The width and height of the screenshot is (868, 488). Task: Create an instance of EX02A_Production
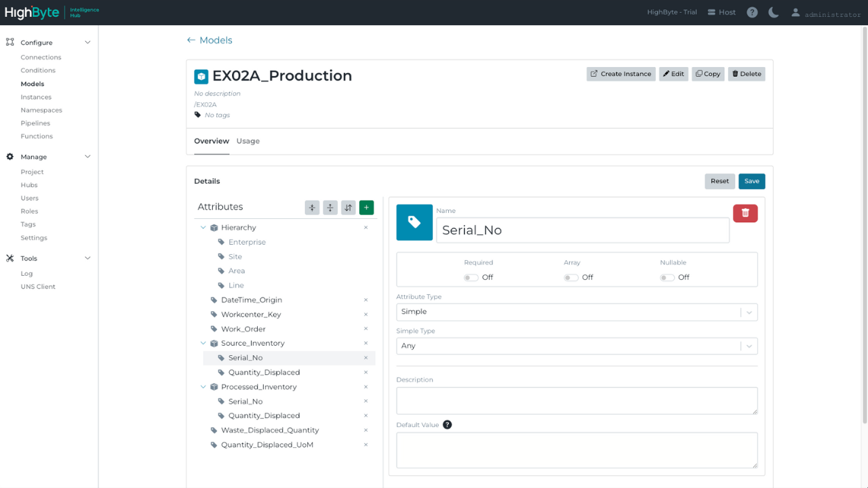click(620, 74)
